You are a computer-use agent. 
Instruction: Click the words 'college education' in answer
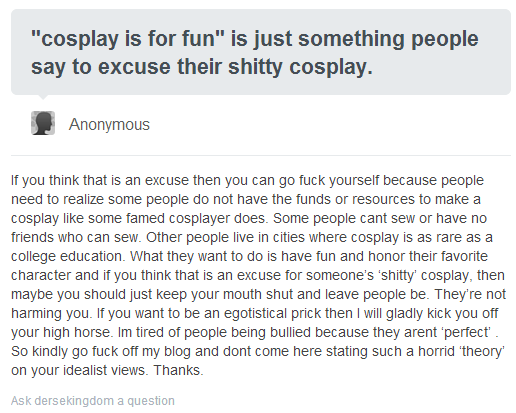67,256
